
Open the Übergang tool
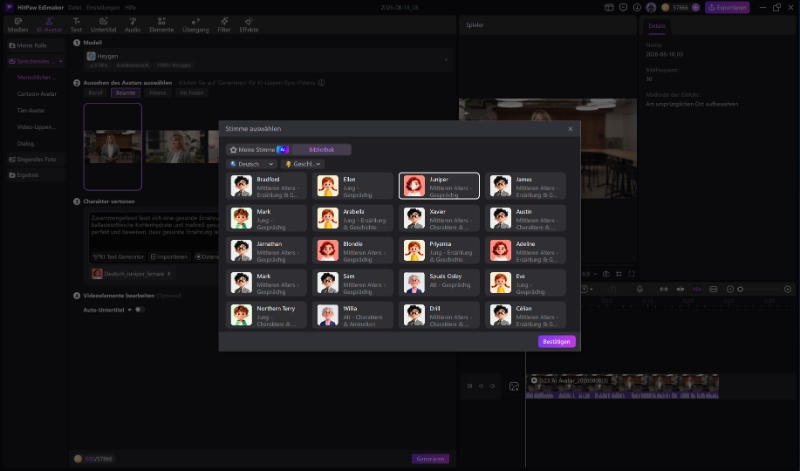tap(195, 25)
